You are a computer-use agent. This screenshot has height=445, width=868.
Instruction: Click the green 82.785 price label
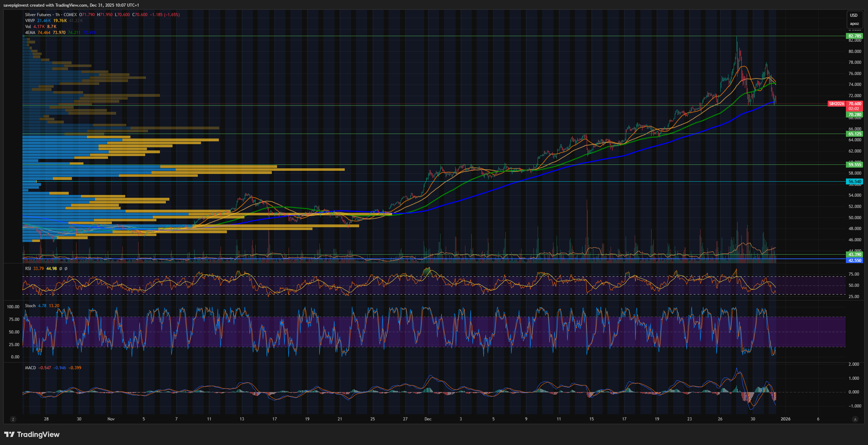tap(855, 36)
